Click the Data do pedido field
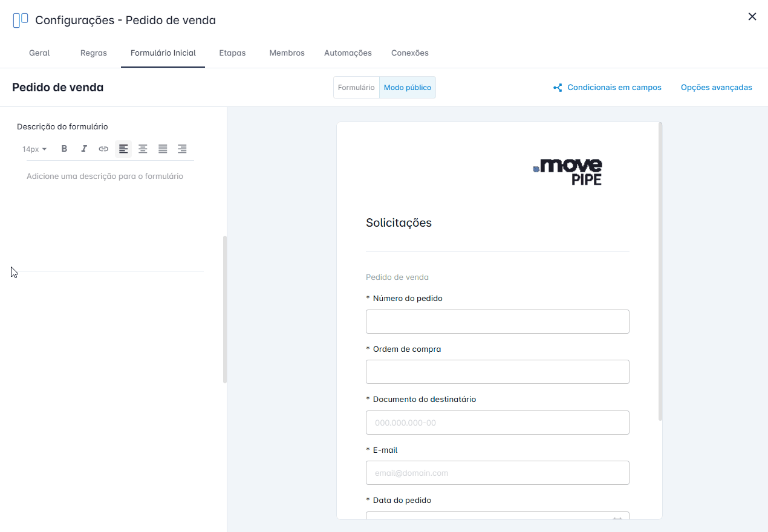The height and width of the screenshot is (532, 768). point(498,516)
